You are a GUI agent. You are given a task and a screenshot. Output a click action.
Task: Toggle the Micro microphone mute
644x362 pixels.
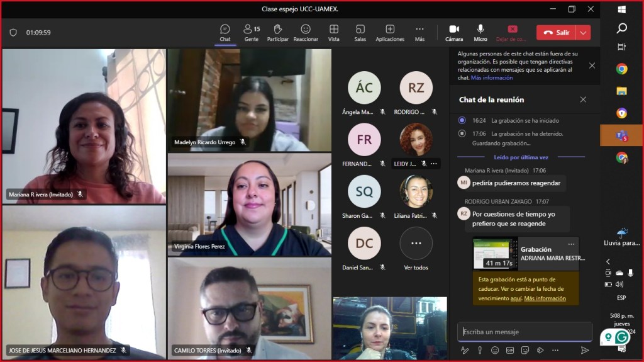point(480,33)
